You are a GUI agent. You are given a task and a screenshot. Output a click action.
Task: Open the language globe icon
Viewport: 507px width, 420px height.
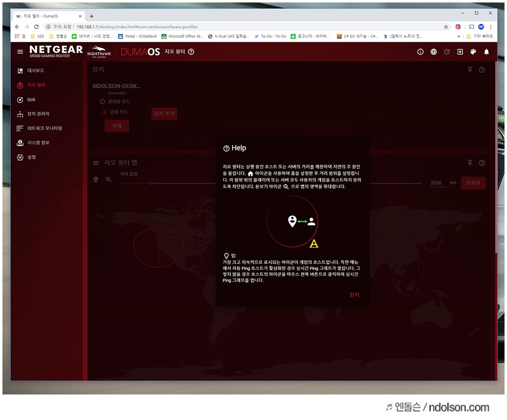[433, 52]
